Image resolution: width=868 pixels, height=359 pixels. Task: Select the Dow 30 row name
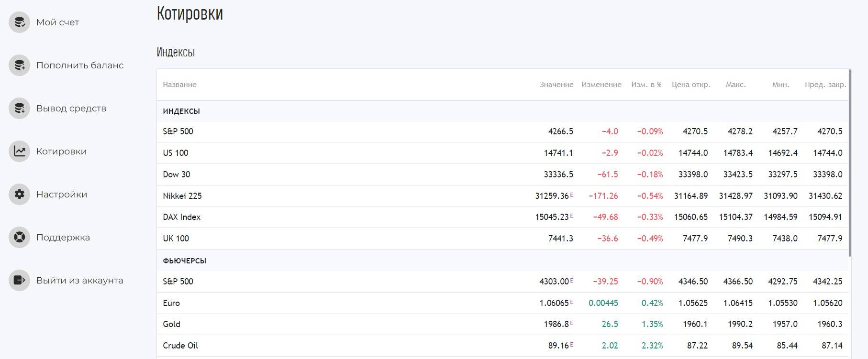click(x=177, y=174)
